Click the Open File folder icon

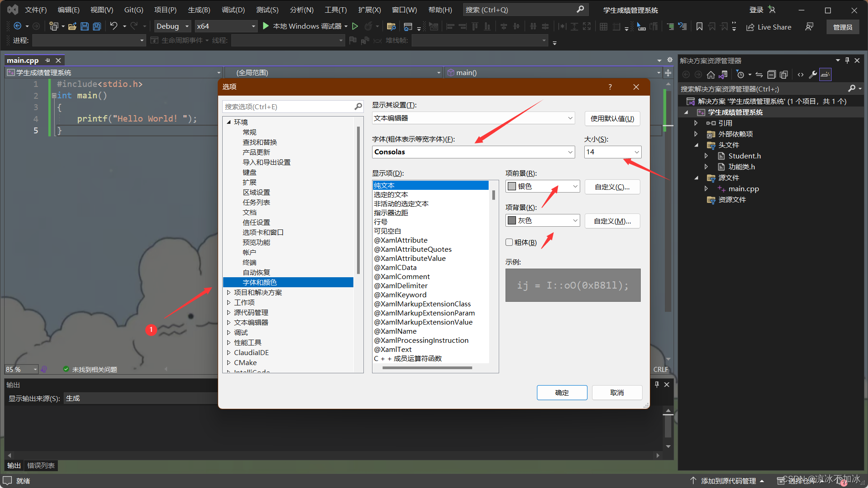pos(72,26)
